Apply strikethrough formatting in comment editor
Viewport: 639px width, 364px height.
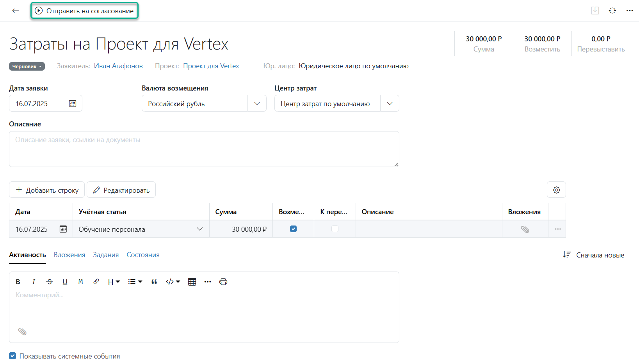click(49, 282)
